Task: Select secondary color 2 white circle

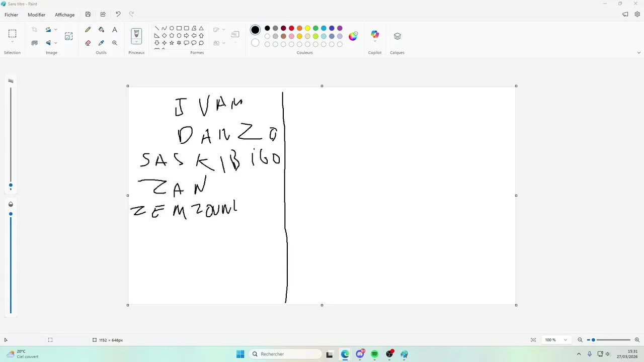Action: coord(255,43)
